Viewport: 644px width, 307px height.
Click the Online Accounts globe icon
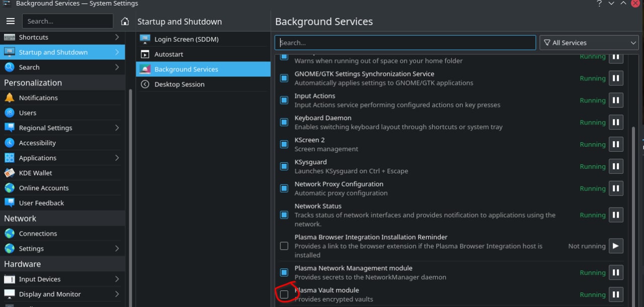coord(9,188)
